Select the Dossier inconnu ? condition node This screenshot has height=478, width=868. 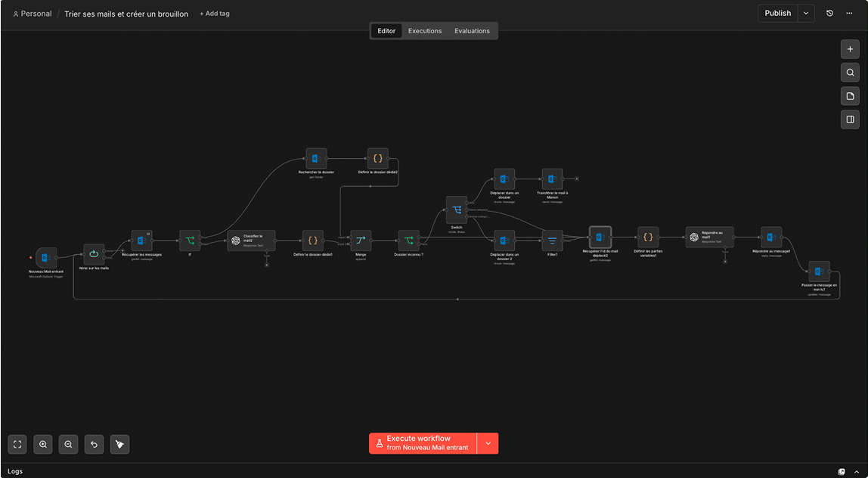pyautogui.click(x=408, y=241)
